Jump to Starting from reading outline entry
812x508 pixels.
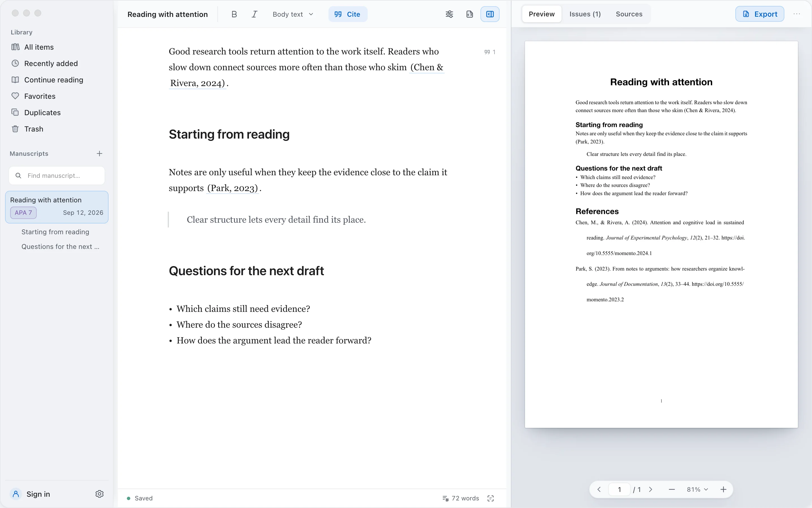(55, 232)
